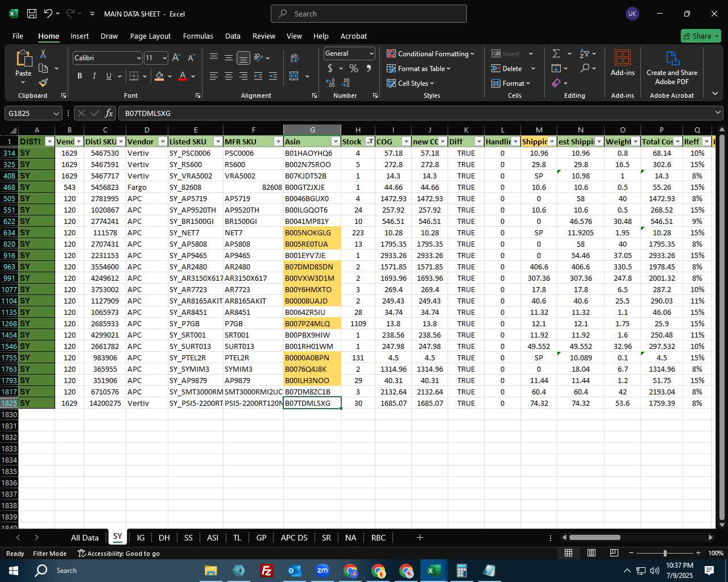The image size is (728, 582).
Task: Click the Fill Color bucket swatch
Action: [159, 76]
